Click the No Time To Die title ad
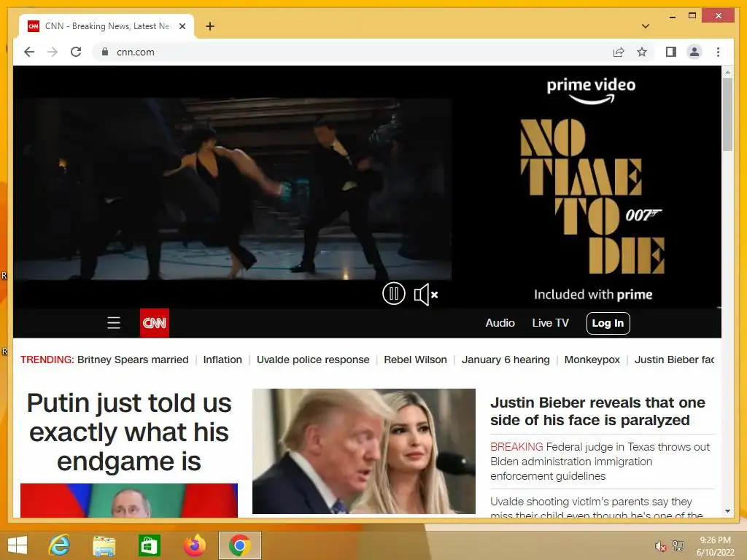The image size is (747, 560). (592, 196)
